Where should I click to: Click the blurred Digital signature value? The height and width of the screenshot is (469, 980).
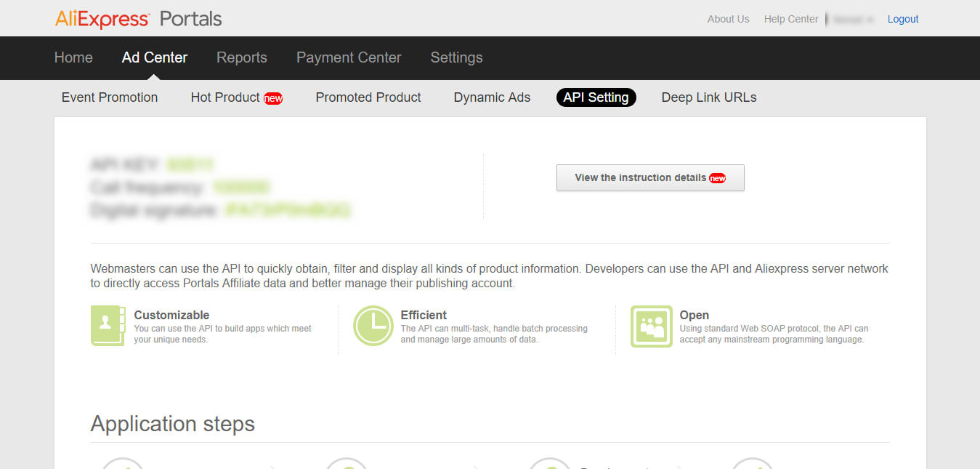[x=288, y=211]
